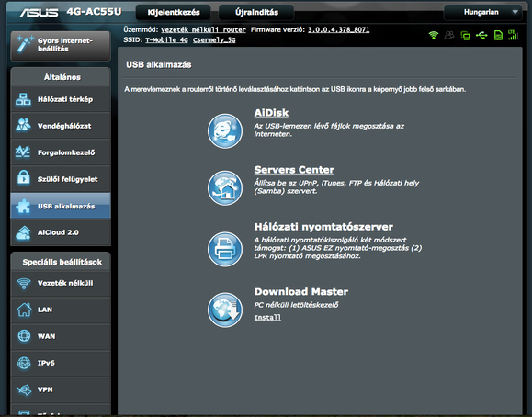This screenshot has height=417, width=532.
Task: Open Forgalomkezelő menu item
Action: (61, 152)
